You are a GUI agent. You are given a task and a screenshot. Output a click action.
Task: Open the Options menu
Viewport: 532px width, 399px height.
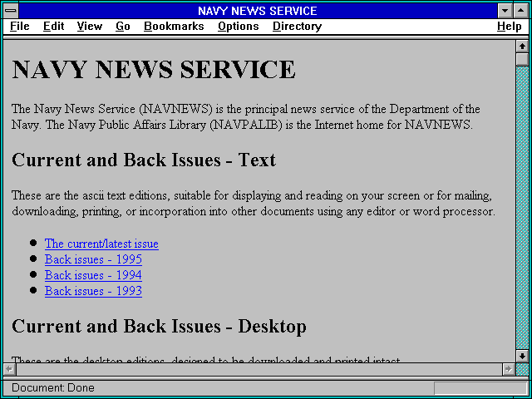(239, 27)
